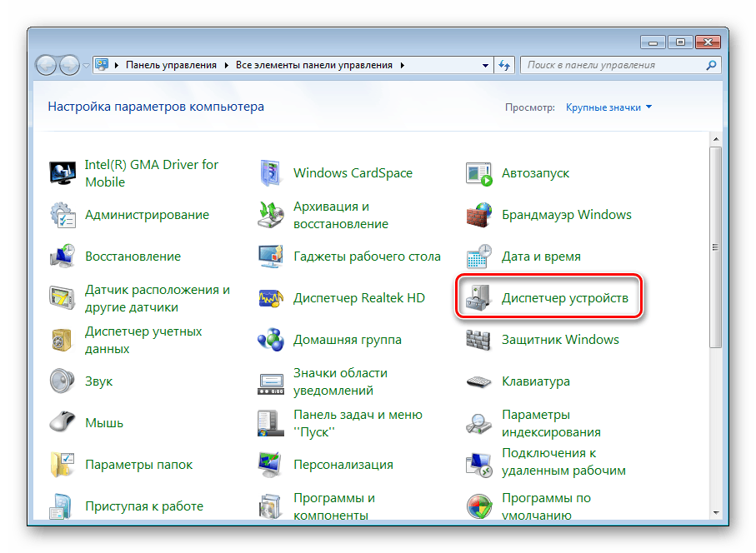Open the Персонализация link
The width and height of the screenshot is (756, 553).
click(343, 465)
